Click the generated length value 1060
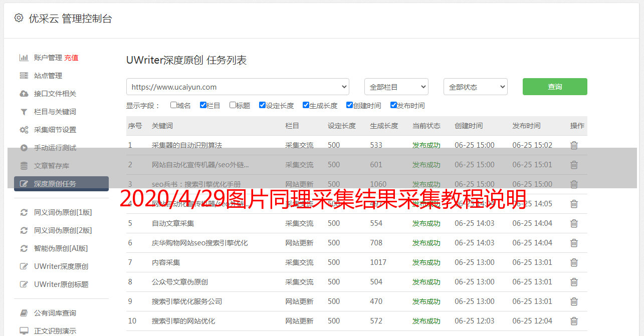This screenshot has width=644, height=336. (x=378, y=184)
